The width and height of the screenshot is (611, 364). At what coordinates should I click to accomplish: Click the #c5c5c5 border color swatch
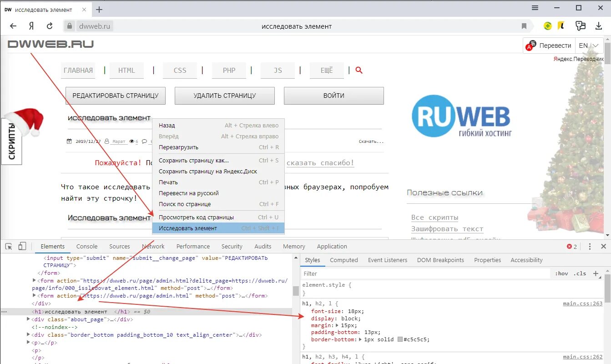click(400, 339)
